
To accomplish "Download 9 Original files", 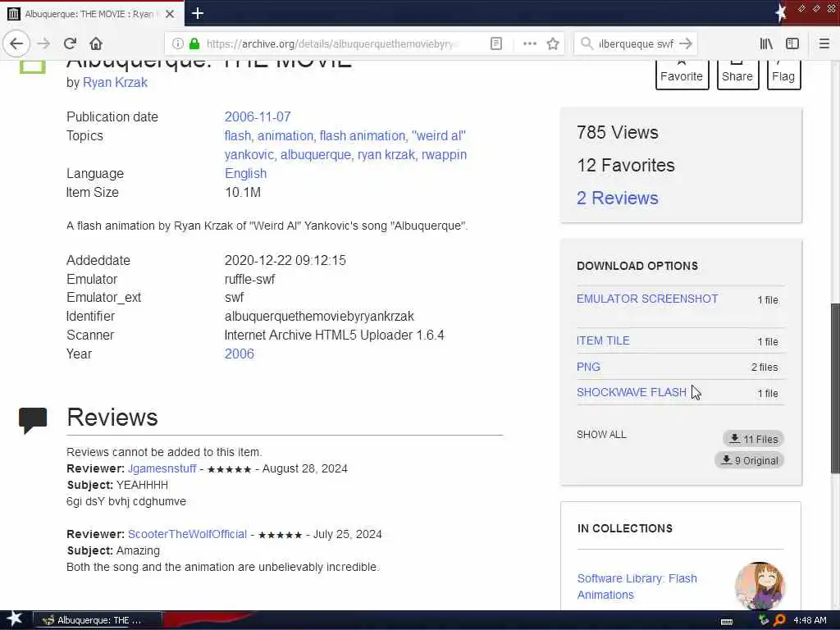I will coord(750,460).
